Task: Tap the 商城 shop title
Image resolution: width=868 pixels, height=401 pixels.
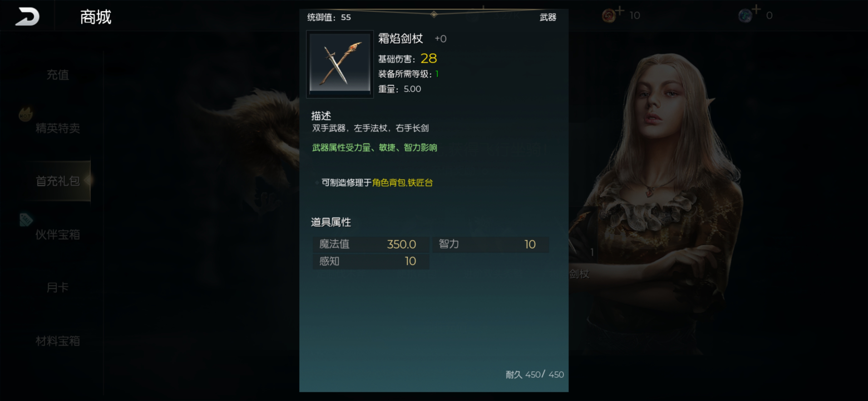Action: pyautogui.click(x=96, y=17)
